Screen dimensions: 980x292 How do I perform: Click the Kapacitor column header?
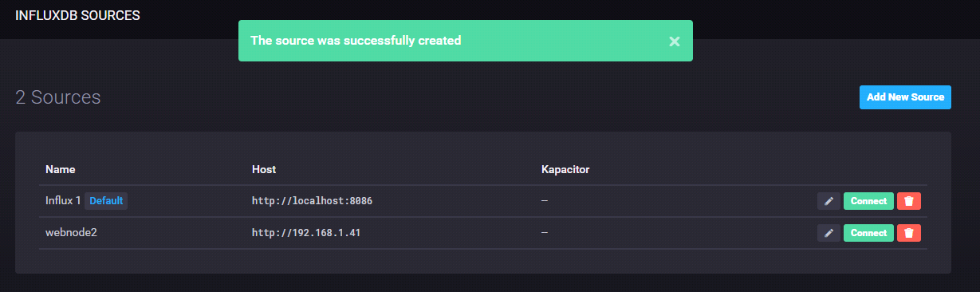tap(565, 169)
